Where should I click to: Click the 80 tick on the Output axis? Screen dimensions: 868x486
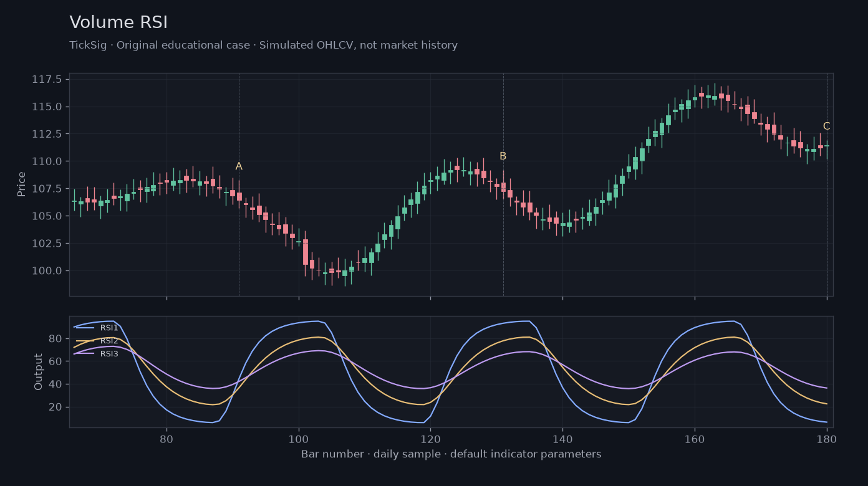[x=55, y=339]
